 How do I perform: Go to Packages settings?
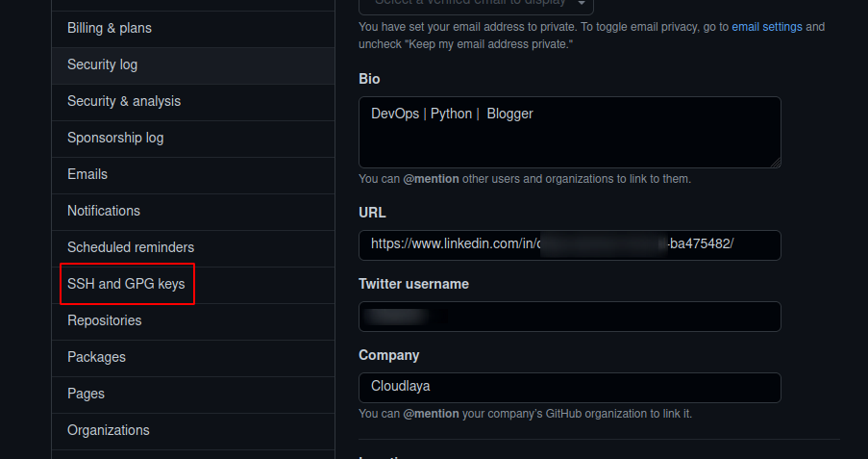pos(192,358)
